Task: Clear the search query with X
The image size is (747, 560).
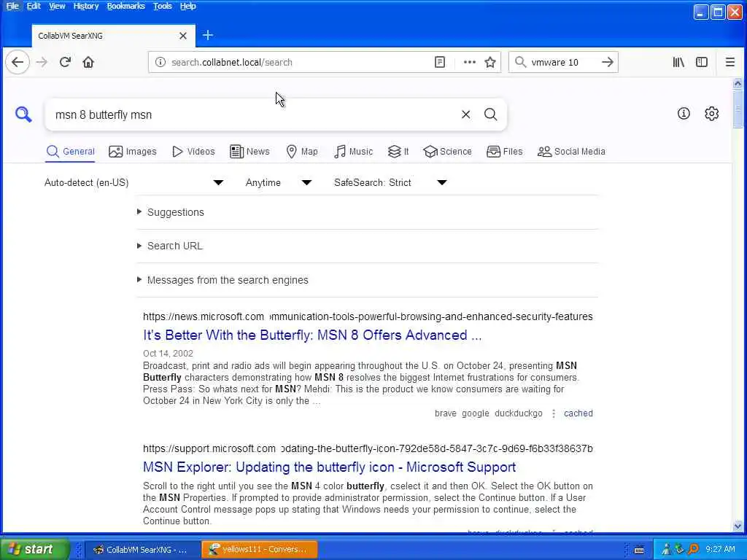Action: click(466, 114)
